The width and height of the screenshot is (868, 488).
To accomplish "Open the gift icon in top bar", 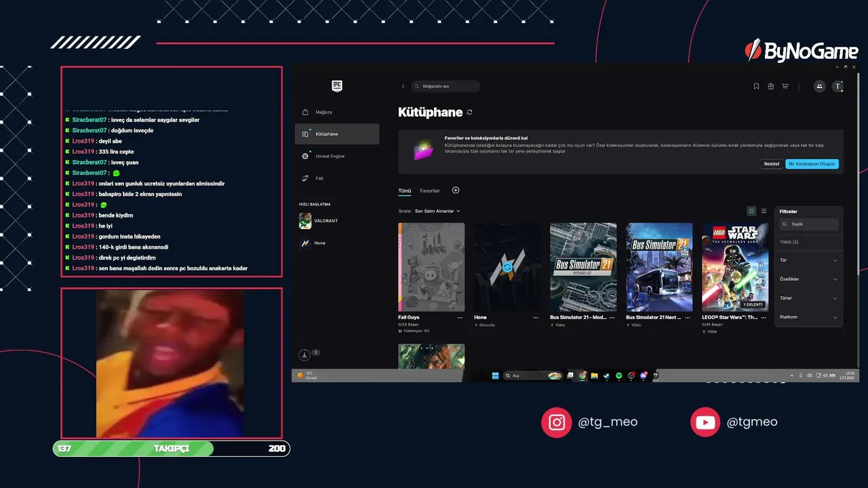I will [x=770, y=86].
